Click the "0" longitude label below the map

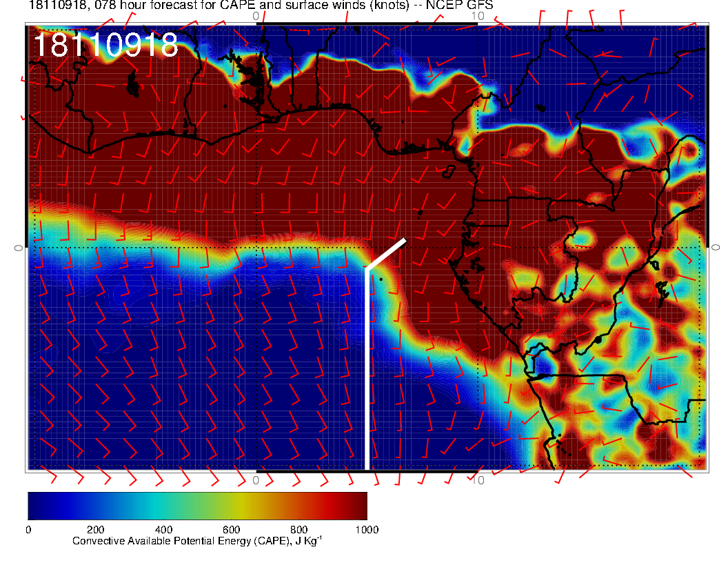(256, 480)
